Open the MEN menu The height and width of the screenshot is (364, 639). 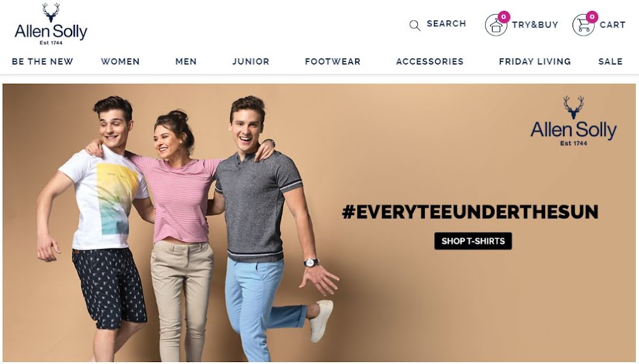point(186,61)
